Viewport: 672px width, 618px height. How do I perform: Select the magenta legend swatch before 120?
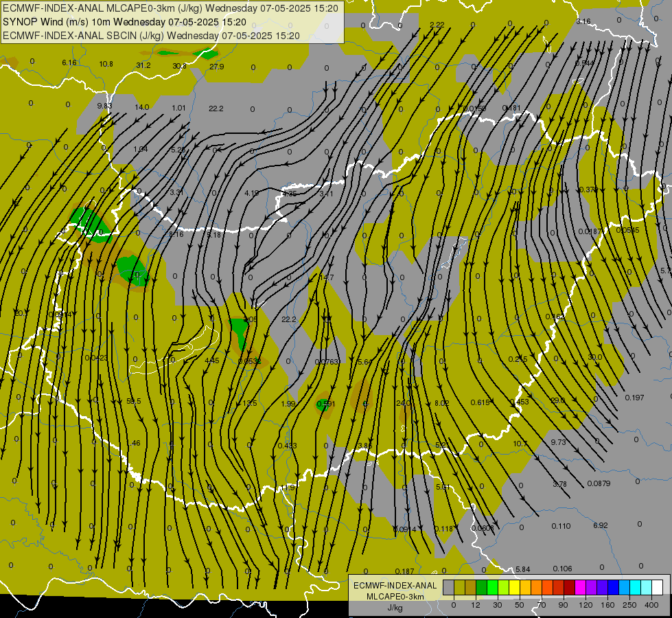tap(580, 588)
